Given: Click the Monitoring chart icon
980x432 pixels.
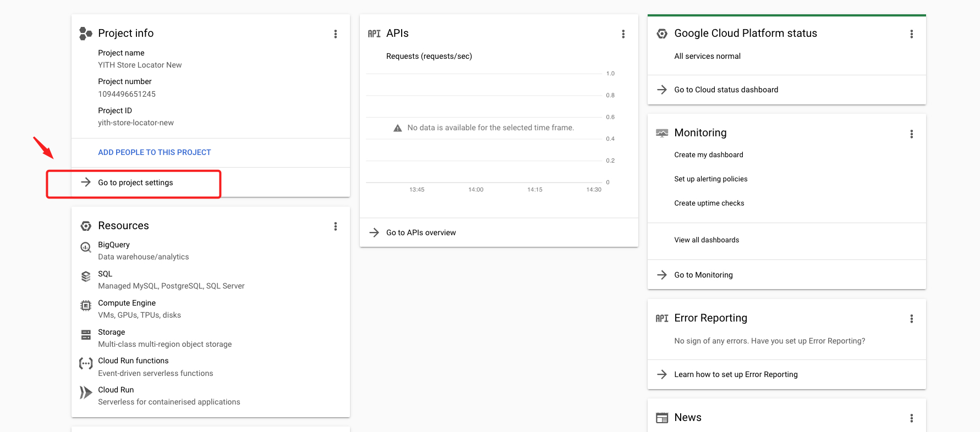Looking at the screenshot, I should (662, 133).
